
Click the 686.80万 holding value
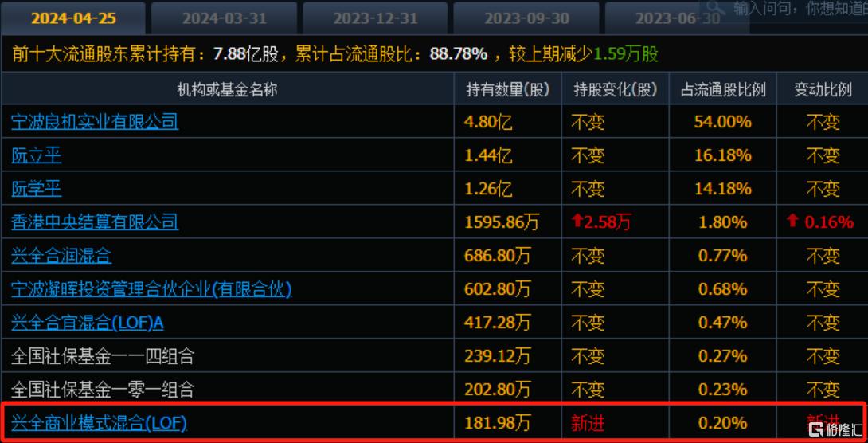coord(498,255)
